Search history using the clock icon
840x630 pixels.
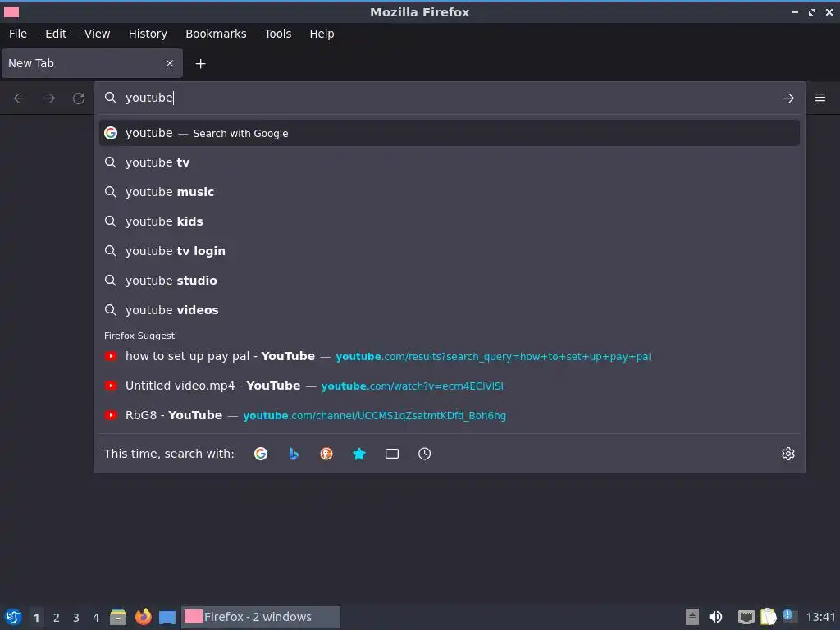[x=424, y=454]
